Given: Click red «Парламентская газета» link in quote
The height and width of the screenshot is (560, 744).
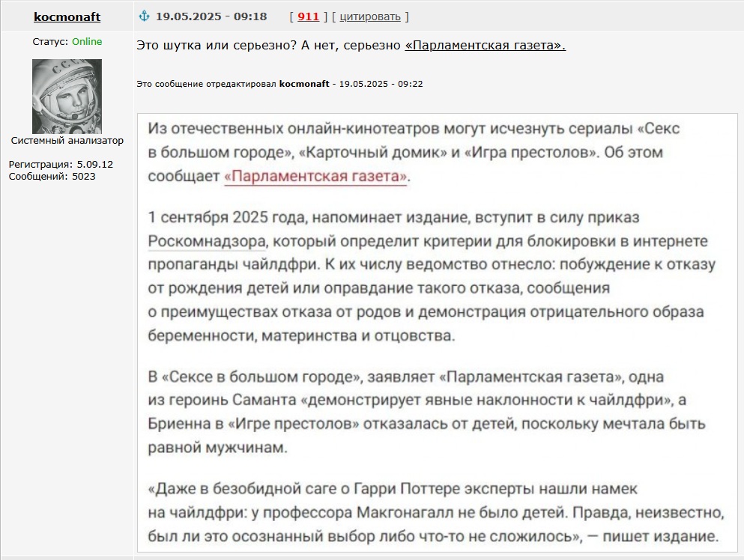Looking at the screenshot, I should (x=315, y=177).
